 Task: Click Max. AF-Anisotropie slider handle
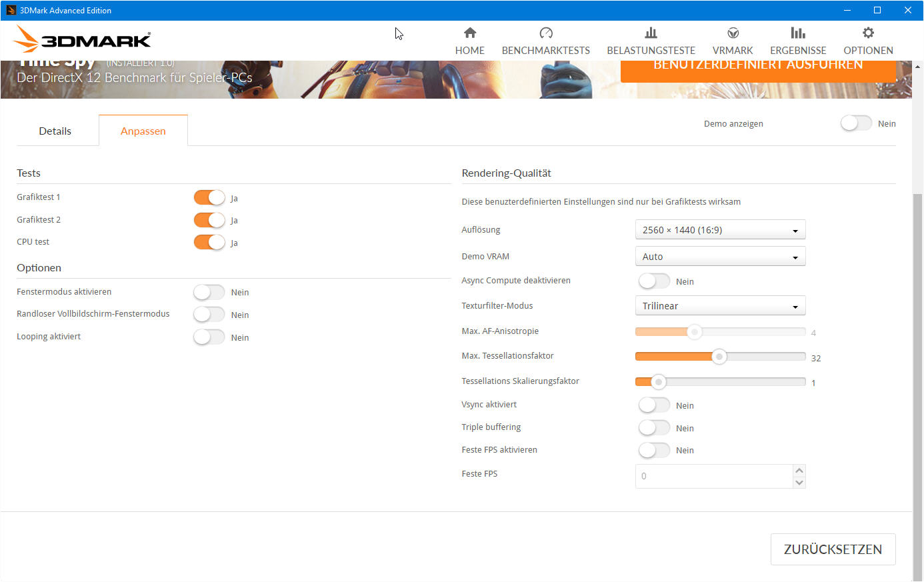695,331
